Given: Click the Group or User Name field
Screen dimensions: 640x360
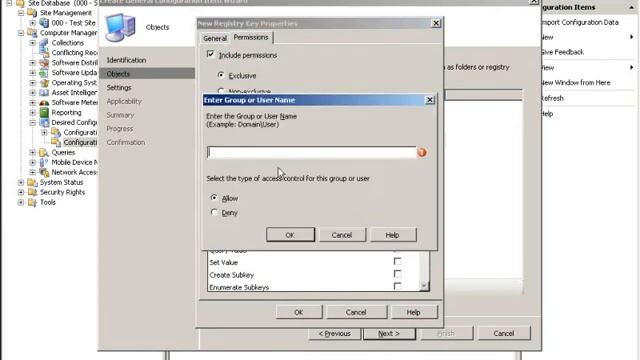Looking at the screenshot, I should (311, 153).
